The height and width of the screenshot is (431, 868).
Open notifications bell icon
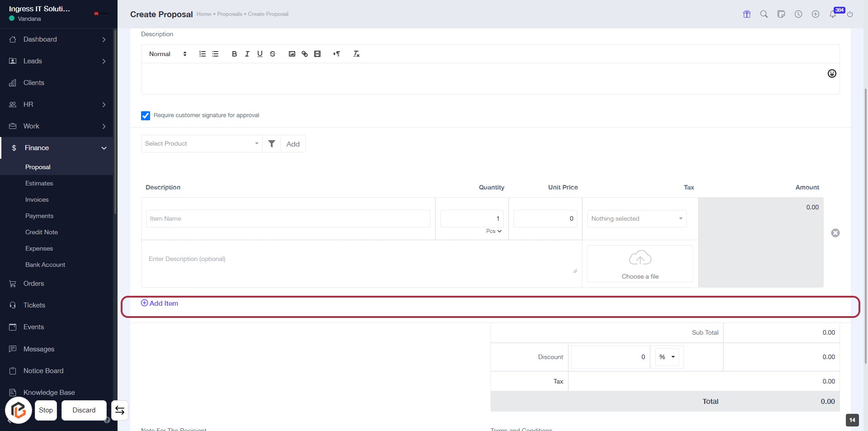point(832,14)
